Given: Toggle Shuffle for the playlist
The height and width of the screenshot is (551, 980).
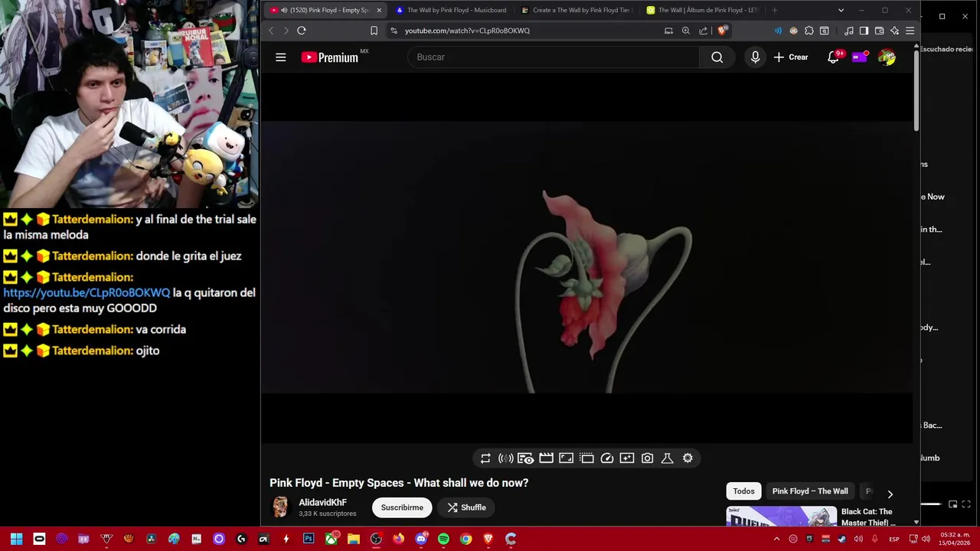Looking at the screenshot, I should point(467,507).
